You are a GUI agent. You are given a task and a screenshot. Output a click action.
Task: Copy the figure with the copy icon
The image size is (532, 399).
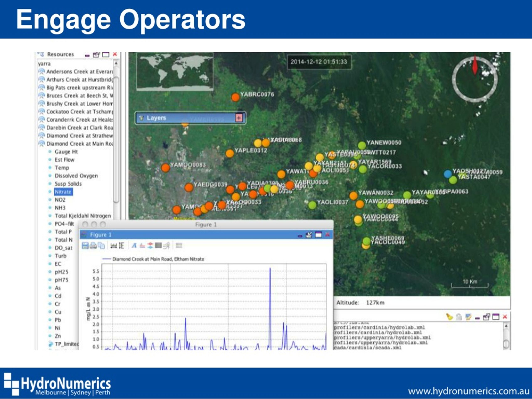(x=101, y=245)
